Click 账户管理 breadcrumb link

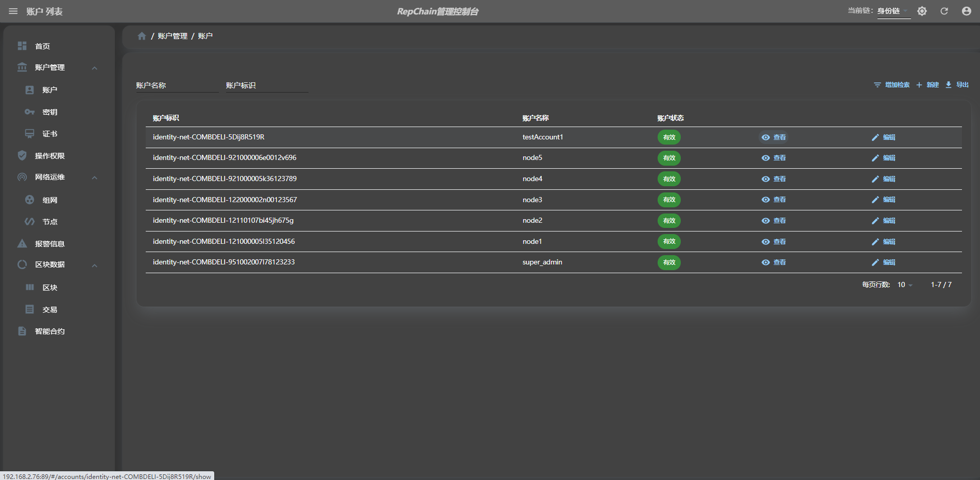173,36
